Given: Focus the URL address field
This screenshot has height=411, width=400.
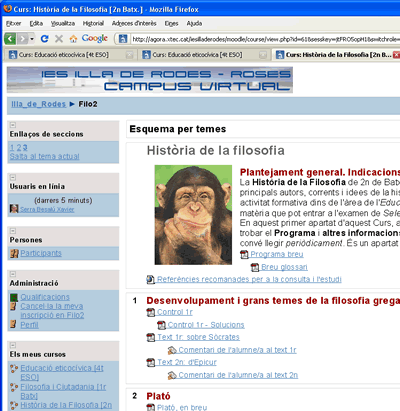Looking at the screenshot, I should click(265, 39).
